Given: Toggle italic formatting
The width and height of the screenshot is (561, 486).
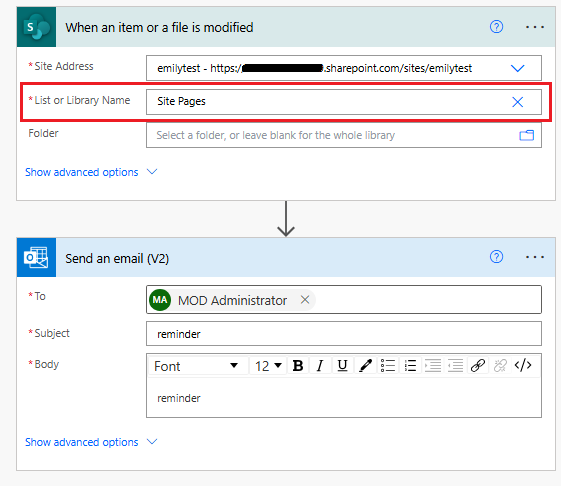Looking at the screenshot, I should 320,366.
